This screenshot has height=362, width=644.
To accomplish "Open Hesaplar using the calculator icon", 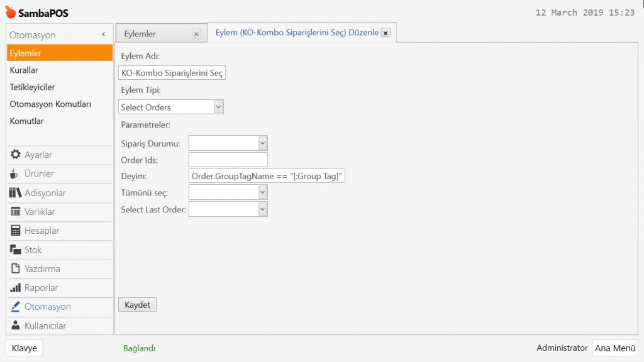I will tap(16, 231).
